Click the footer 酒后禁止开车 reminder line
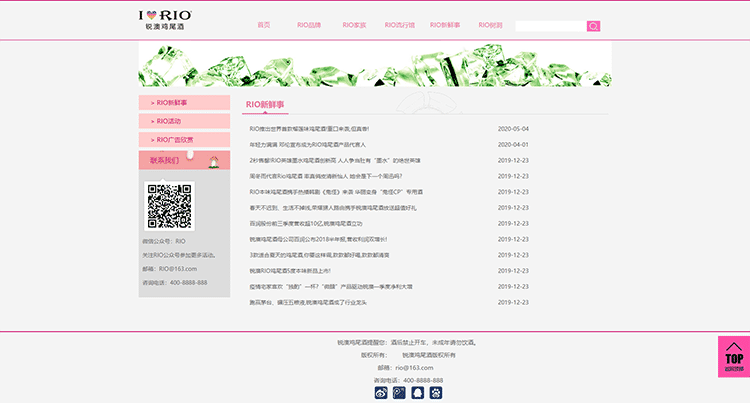750x403 pixels. [x=407, y=343]
